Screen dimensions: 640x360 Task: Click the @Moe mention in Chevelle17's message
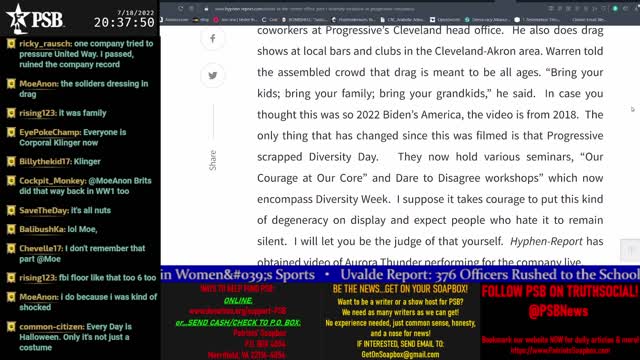pyautogui.click(x=49, y=259)
